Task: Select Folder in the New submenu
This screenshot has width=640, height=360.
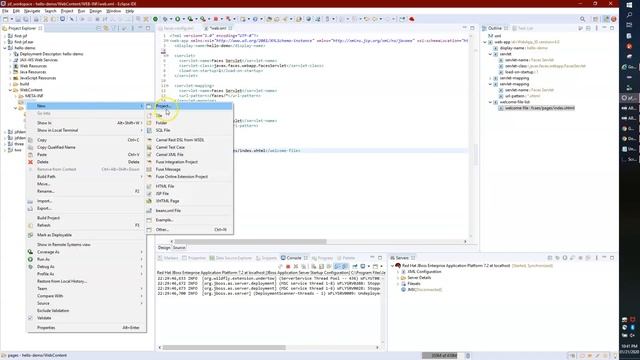Action: coord(189,123)
